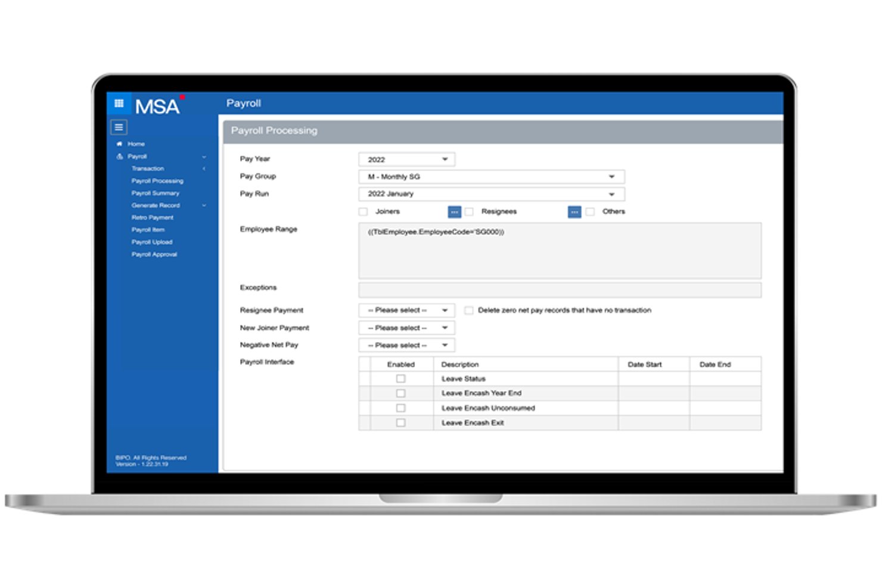882x588 pixels.
Task: Enable Leave Encash Unconsumed checkbox
Action: click(400, 408)
